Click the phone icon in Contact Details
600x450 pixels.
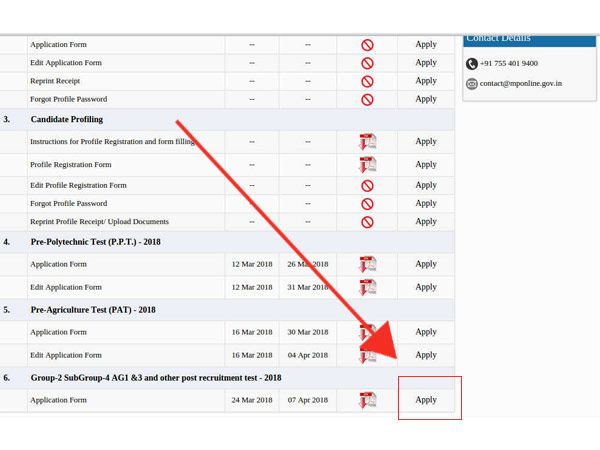[472, 64]
